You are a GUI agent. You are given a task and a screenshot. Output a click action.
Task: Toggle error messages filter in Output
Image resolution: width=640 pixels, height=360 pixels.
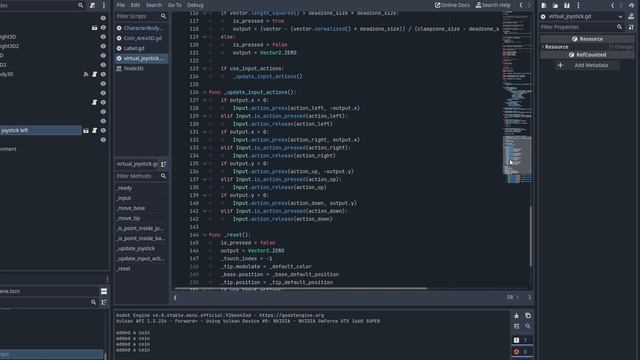(x=522, y=351)
